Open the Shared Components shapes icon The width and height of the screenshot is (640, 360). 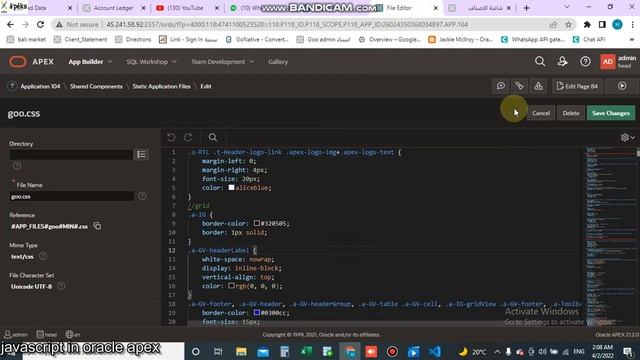click(538, 86)
